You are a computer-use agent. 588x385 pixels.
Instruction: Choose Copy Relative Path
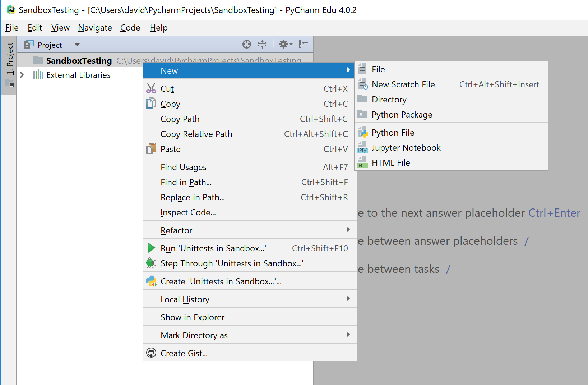point(250,134)
